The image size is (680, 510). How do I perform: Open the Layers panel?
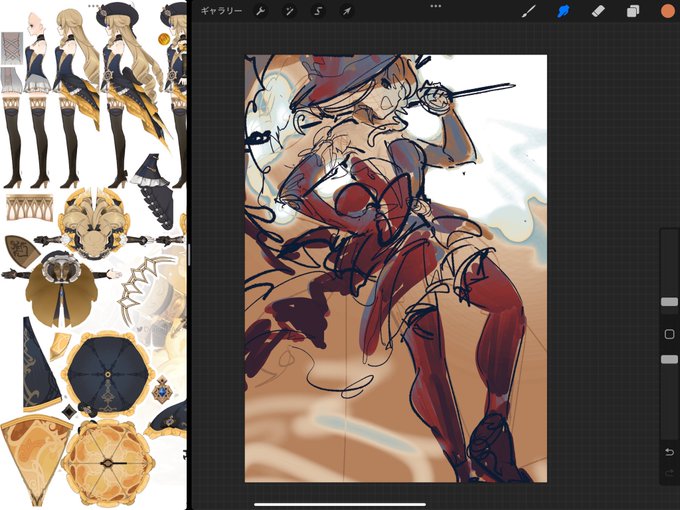tap(633, 11)
